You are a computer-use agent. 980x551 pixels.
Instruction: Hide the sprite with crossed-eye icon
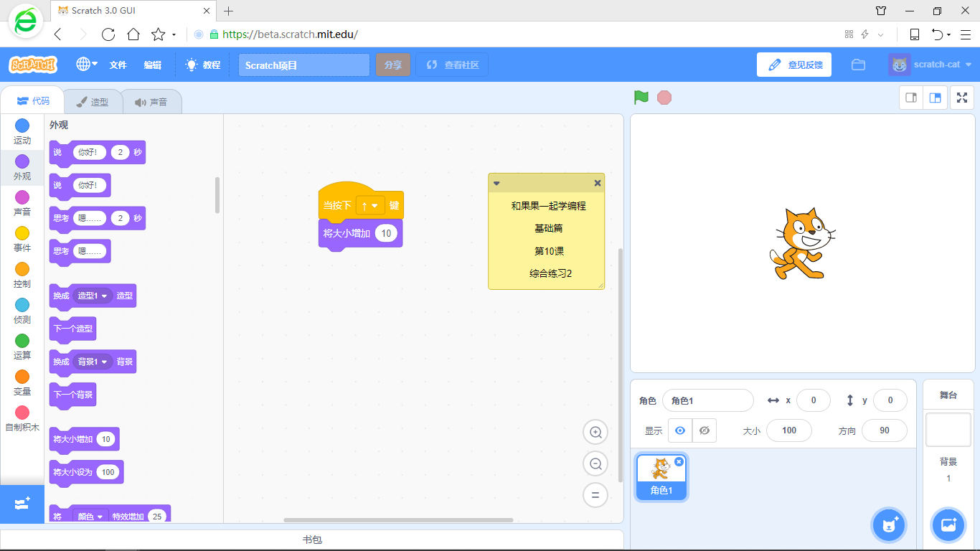click(x=705, y=430)
